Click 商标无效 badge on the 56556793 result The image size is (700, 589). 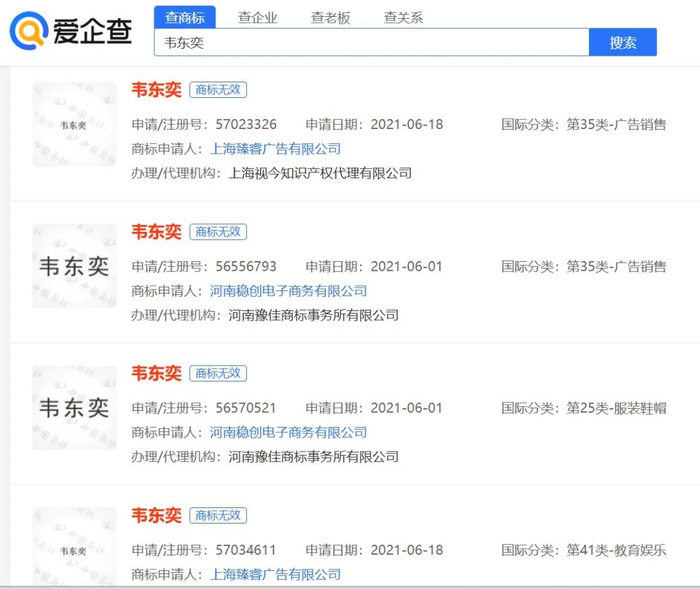[218, 231]
